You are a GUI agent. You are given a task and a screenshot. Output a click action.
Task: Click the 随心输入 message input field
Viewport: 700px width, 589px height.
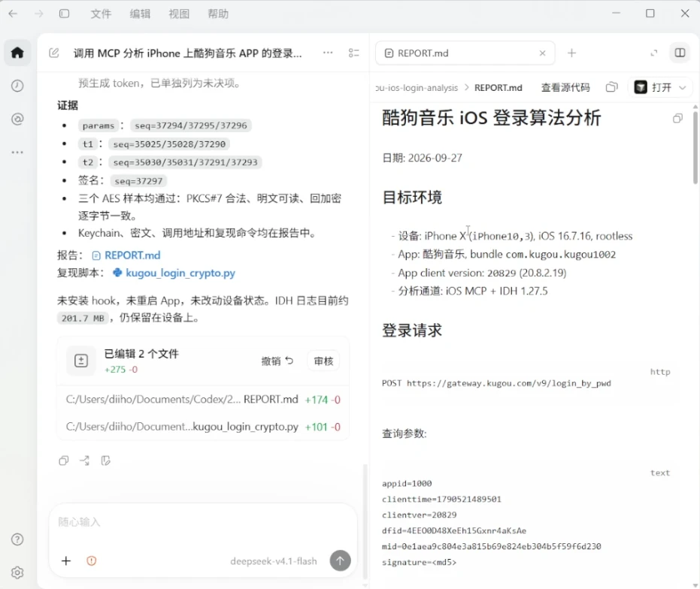[x=203, y=522]
